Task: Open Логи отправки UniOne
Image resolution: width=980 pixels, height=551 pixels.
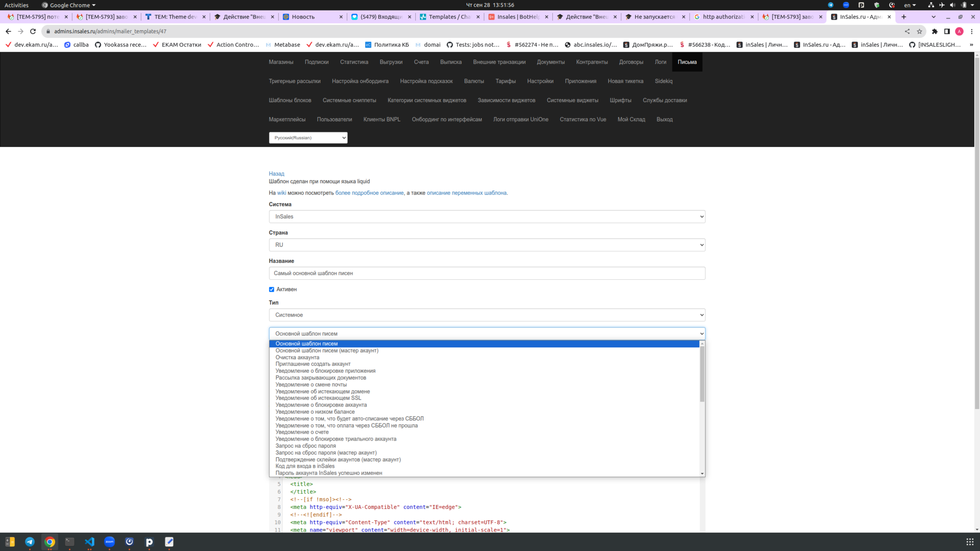Action: (x=521, y=120)
